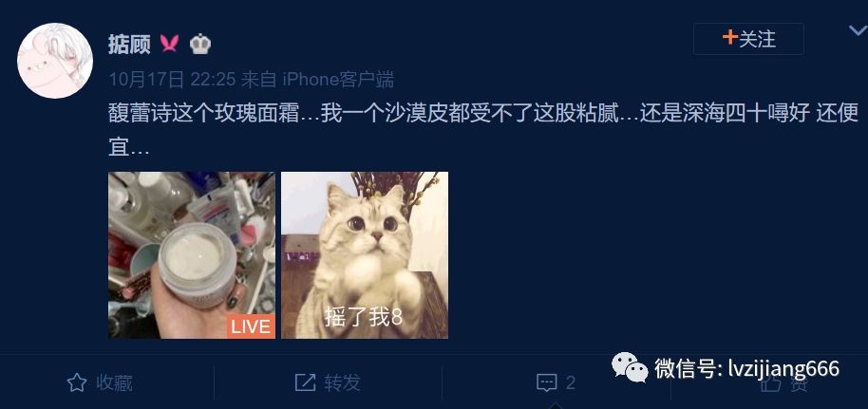The width and height of the screenshot is (868, 409).
Task: Click the pink bunny membership badge
Action: point(170,43)
